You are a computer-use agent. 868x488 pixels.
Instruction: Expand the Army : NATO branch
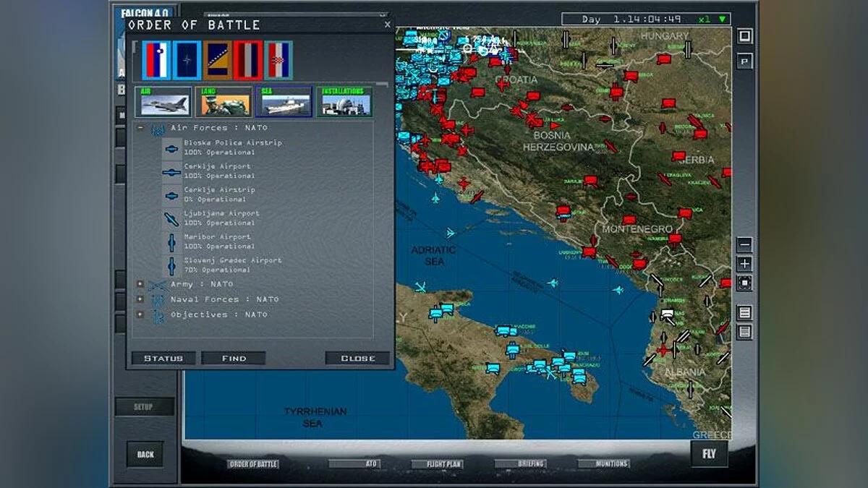pos(140,284)
